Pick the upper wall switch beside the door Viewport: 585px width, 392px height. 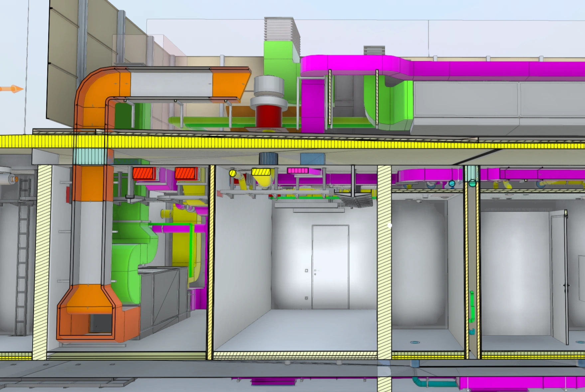pyautogui.click(x=306, y=271)
